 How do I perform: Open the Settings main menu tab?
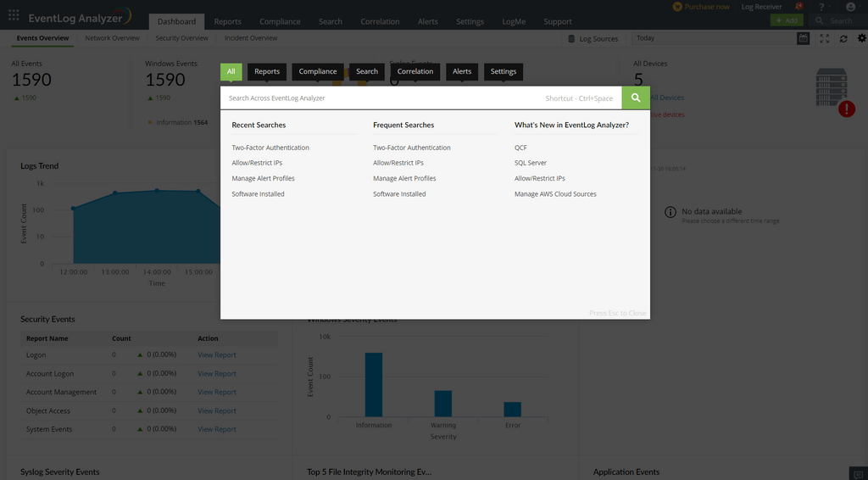coord(470,21)
